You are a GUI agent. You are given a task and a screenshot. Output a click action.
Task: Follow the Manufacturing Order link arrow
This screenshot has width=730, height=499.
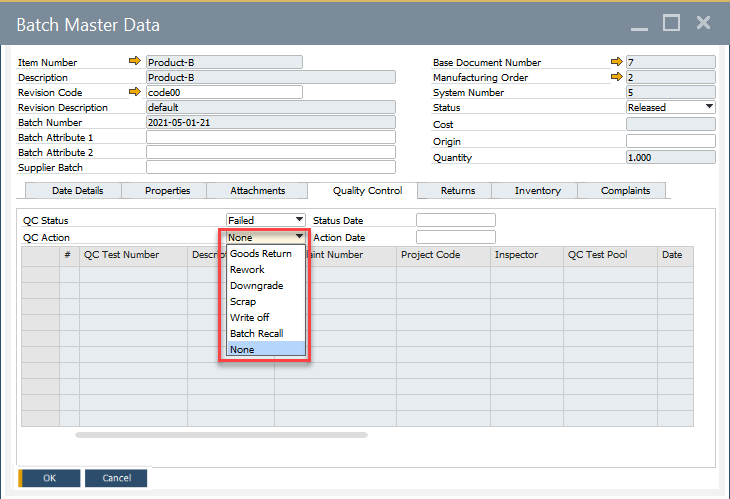tap(616, 77)
